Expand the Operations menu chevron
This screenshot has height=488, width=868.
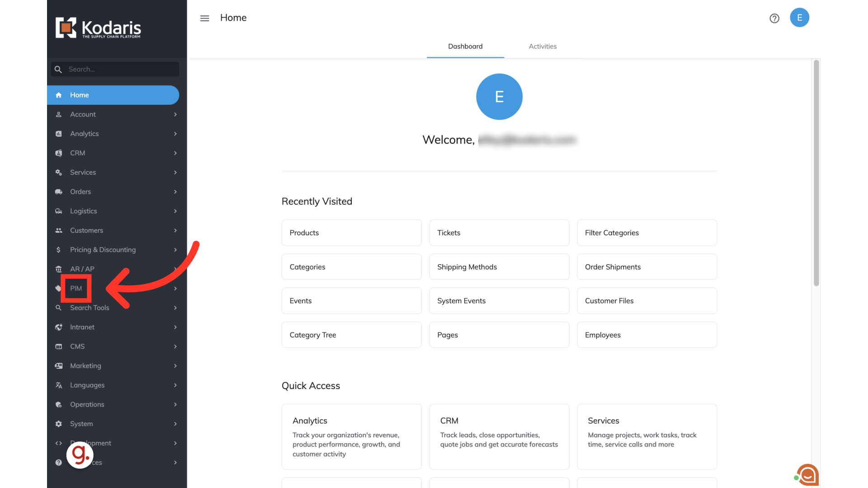[x=175, y=404]
